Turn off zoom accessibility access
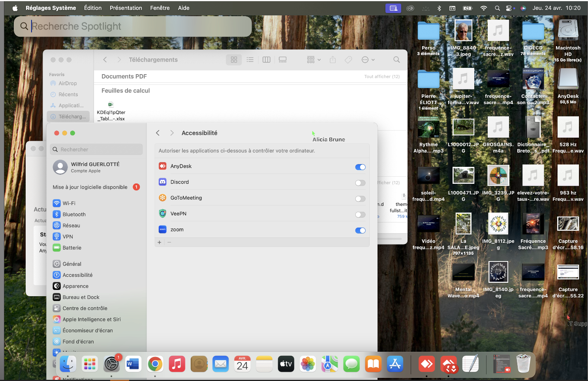This screenshot has height=381, width=588. point(360,230)
